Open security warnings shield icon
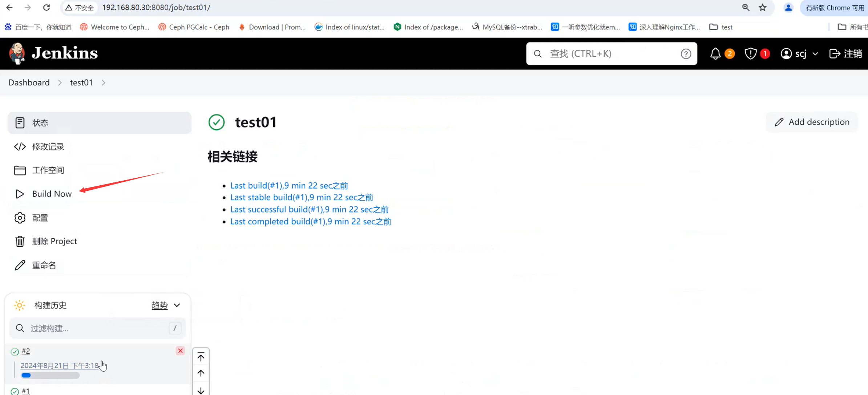Image resolution: width=868 pixels, height=395 pixels. pyautogui.click(x=750, y=54)
